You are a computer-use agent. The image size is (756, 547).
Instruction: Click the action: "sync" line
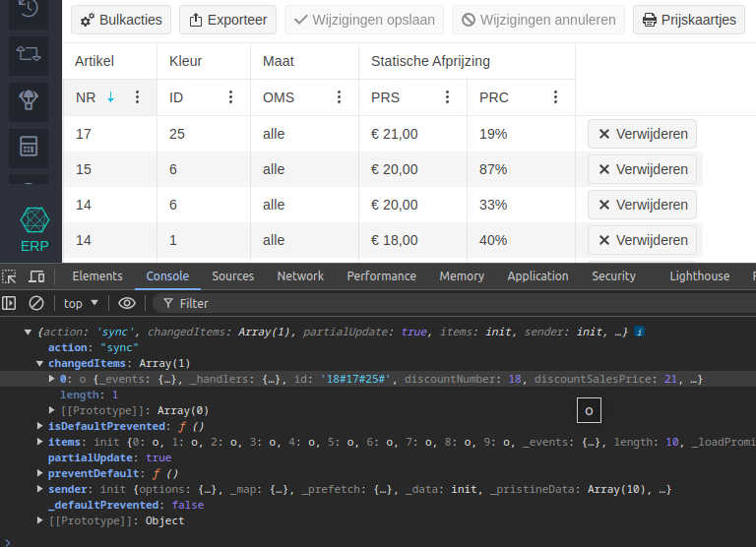coord(94,347)
